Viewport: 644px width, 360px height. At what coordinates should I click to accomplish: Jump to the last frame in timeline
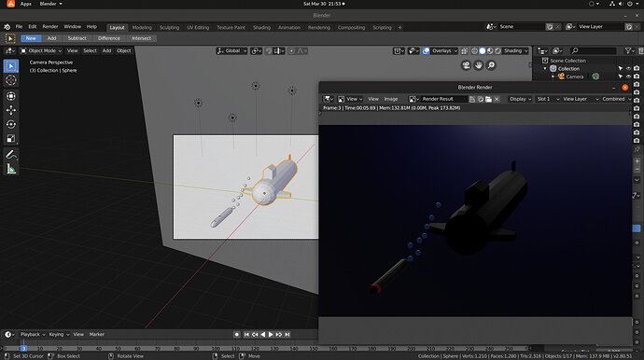pyautogui.click(x=287, y=335)
